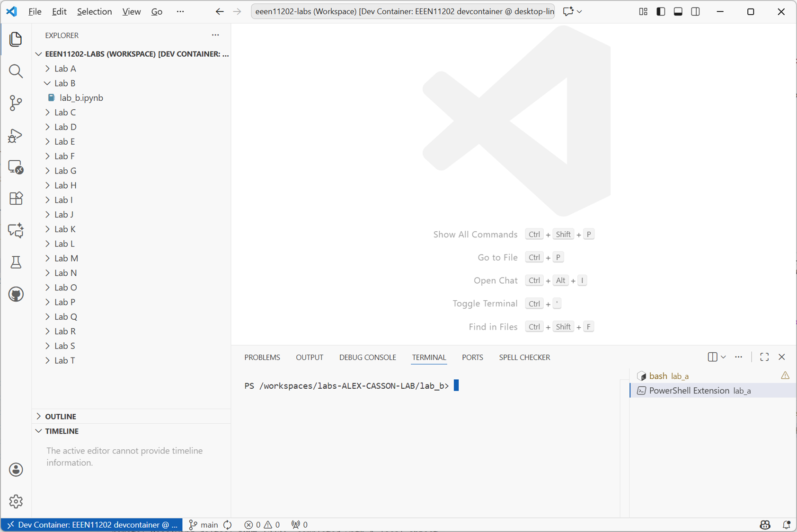Toggle the secondary side bar

(695, 11)
